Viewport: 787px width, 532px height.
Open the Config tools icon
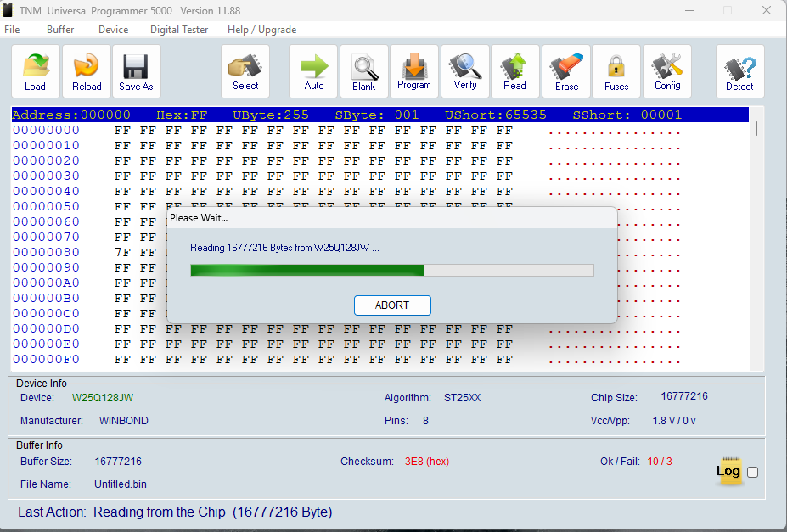[667, 71]
